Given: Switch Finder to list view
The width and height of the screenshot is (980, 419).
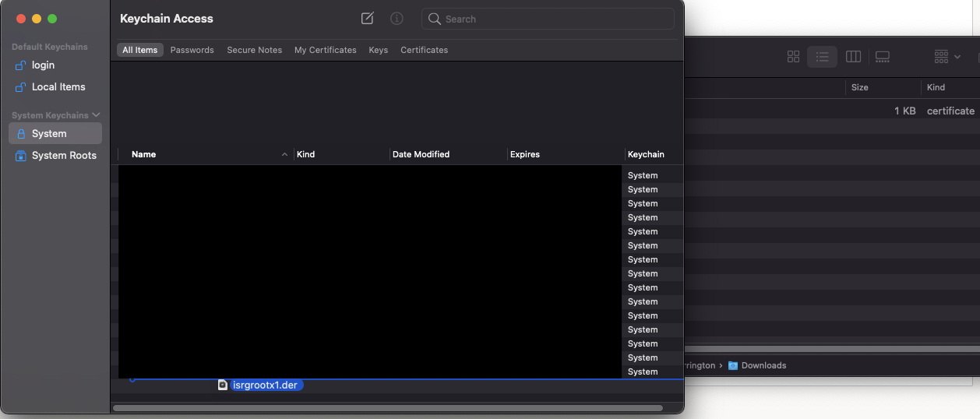Looking at the screenshot, I should [823, 57].
